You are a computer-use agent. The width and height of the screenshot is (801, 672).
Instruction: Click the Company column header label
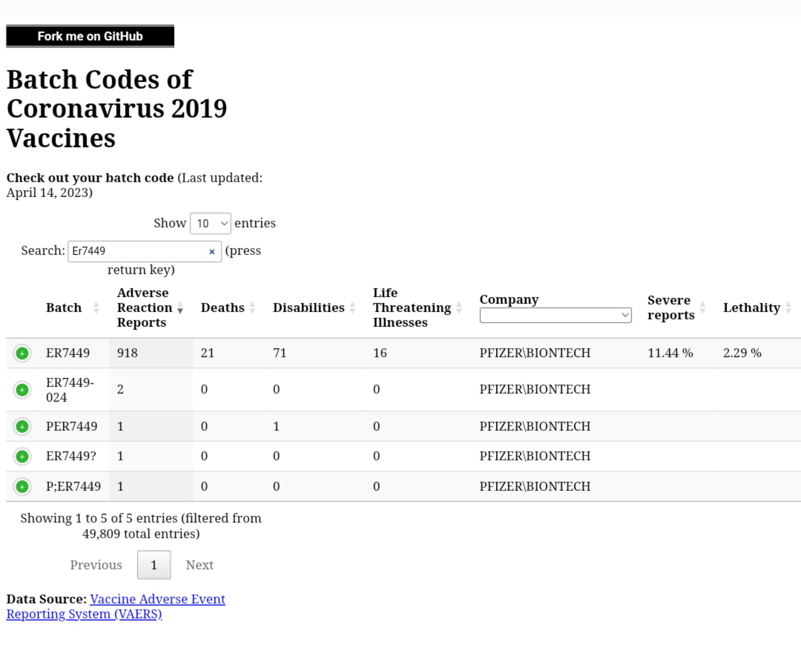tap(509, 299)
